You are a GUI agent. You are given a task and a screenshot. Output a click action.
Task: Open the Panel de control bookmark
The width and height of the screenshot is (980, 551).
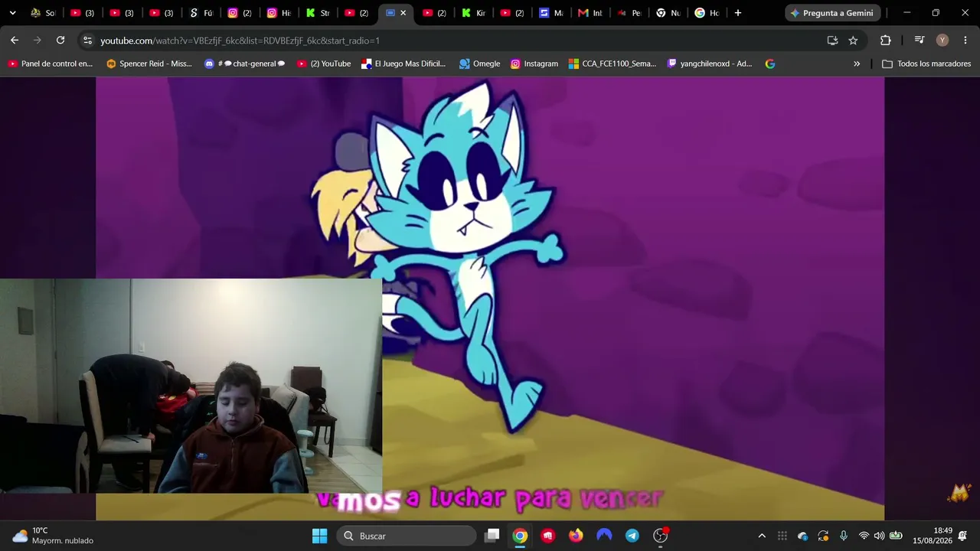pyautogui.click(x=50, y=64)
